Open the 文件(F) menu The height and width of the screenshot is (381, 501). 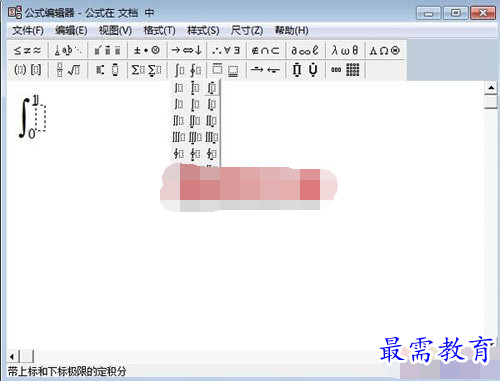pos(28,31)
